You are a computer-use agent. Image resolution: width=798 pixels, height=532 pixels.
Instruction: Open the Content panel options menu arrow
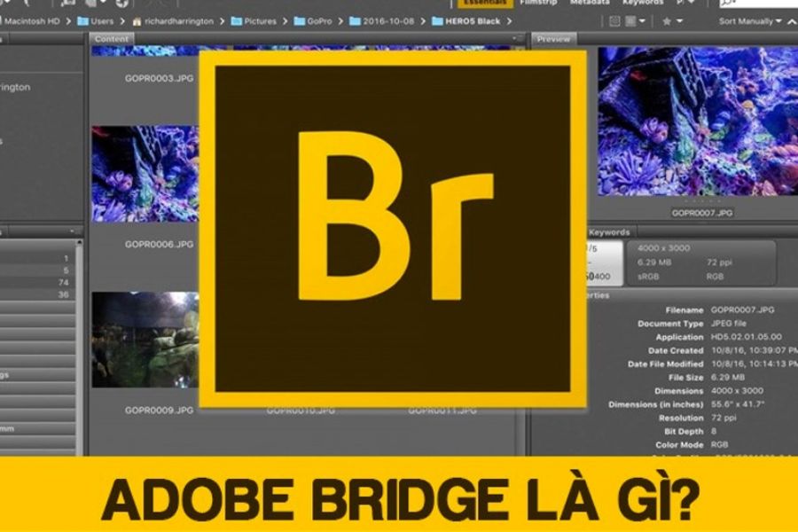point(516,39)
